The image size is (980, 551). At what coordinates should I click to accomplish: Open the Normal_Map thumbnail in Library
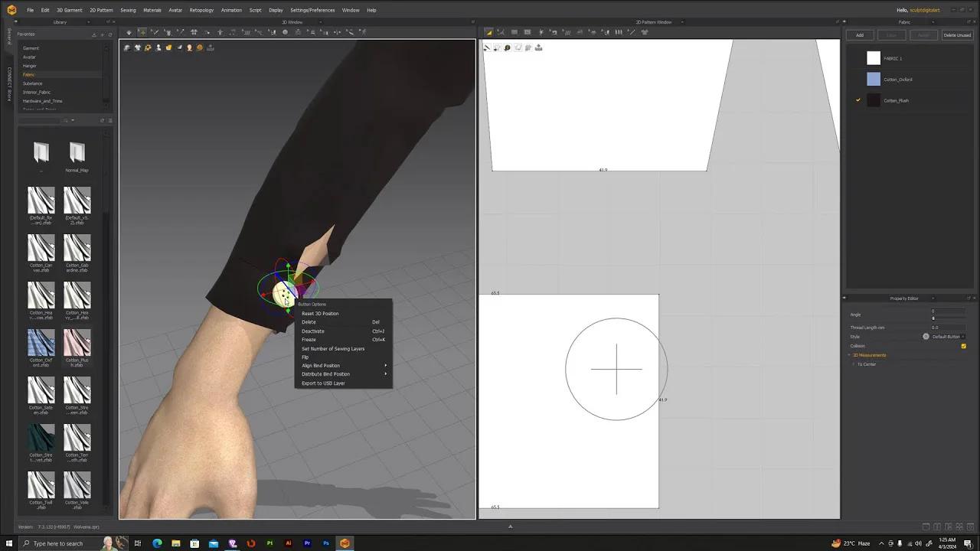tap(77, 151)
